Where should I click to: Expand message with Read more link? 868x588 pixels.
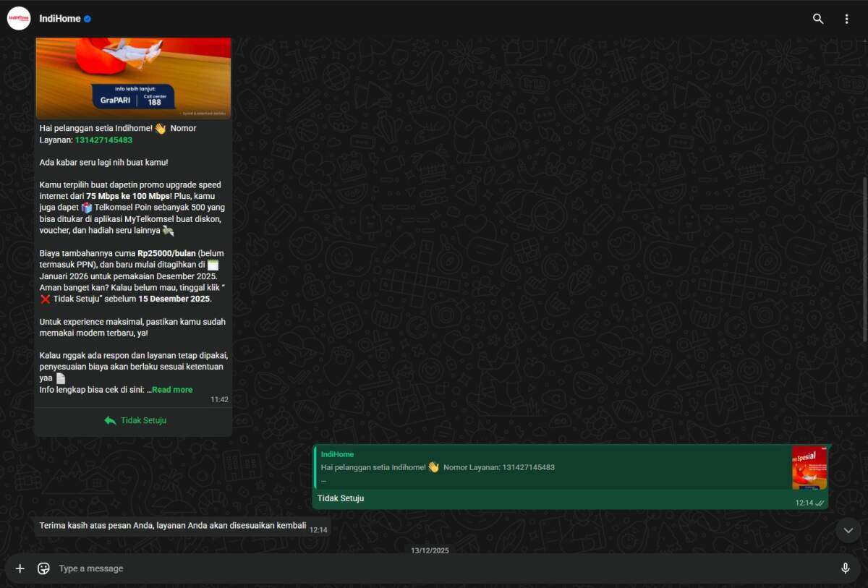[x=172, y=390]
